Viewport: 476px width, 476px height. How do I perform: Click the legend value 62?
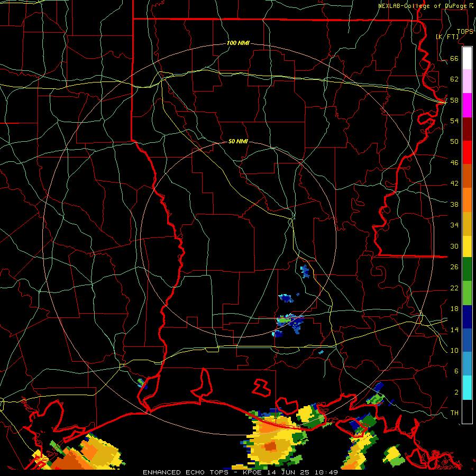[454, 79]
